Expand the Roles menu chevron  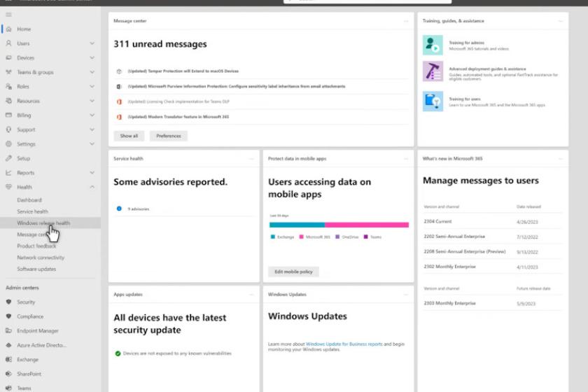coord(92,86)
